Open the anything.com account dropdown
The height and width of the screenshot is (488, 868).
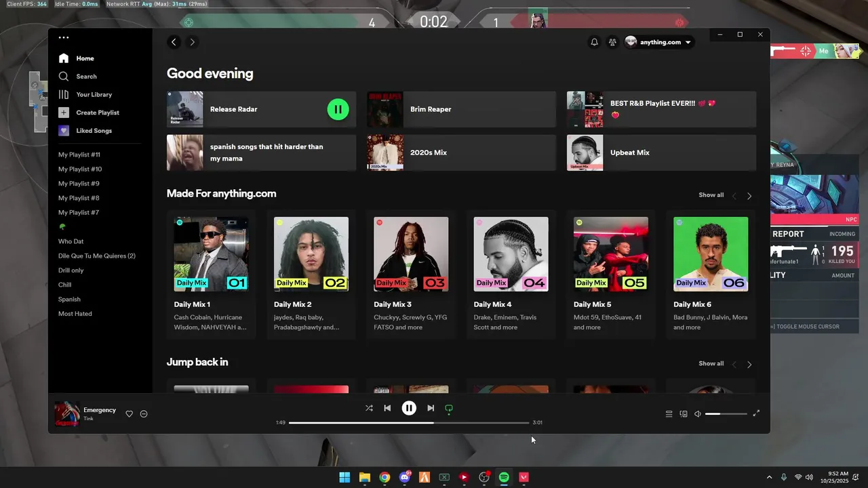click(x=658, y=42)
